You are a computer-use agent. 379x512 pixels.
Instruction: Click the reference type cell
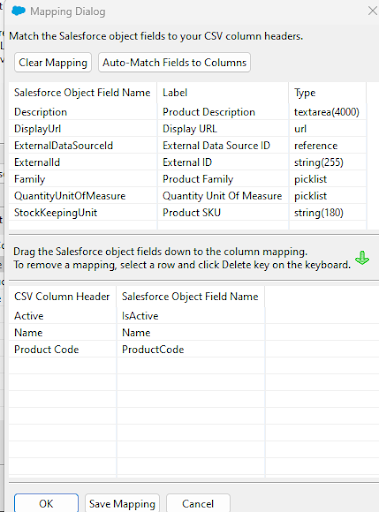tap(328, 145)
